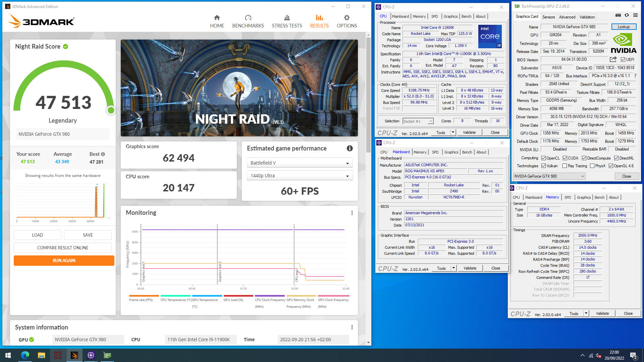Click the info icon next to Best score
The width and height of the screenshot is (644, 362).
coord(103,154)
